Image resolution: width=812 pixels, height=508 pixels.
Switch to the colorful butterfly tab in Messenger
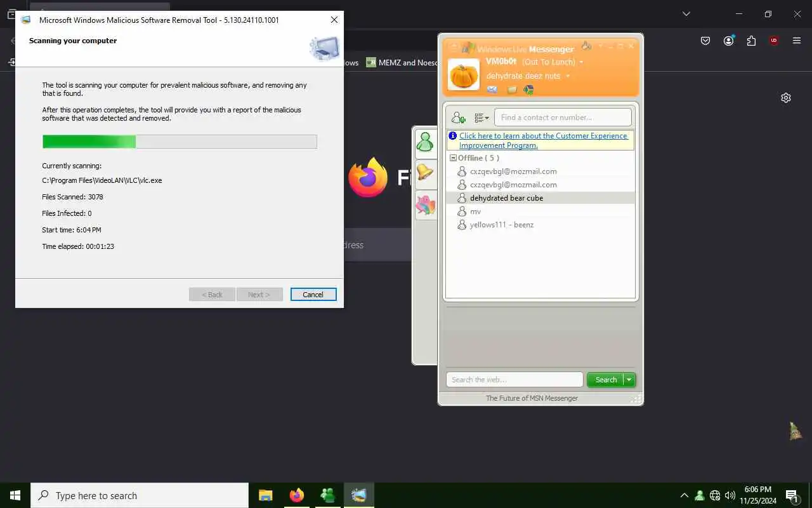pos(425,204)
